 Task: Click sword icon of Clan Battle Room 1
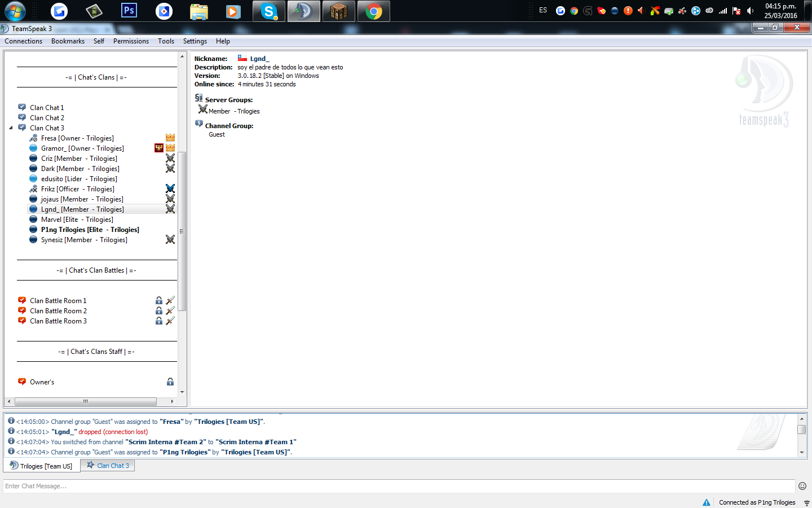(x=170, y=300)
